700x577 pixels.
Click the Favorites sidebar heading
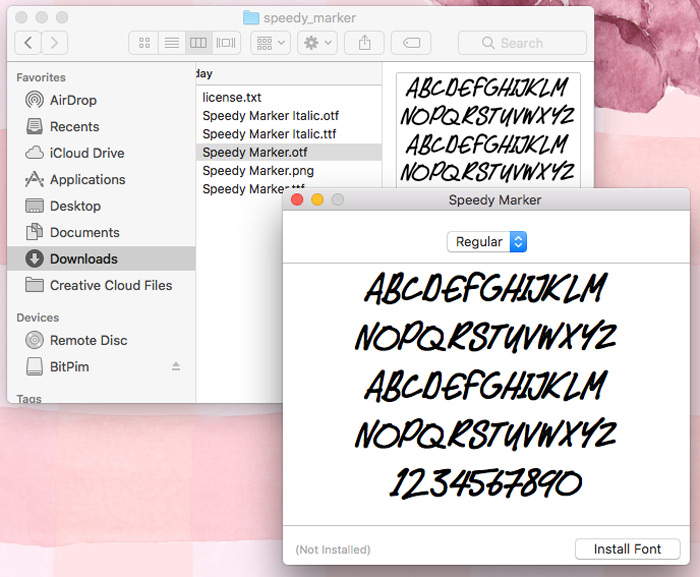pos(41,77)
